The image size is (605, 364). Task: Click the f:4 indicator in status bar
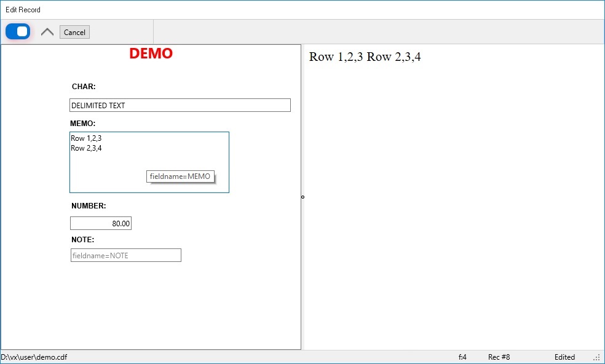(x=462, y=357)
